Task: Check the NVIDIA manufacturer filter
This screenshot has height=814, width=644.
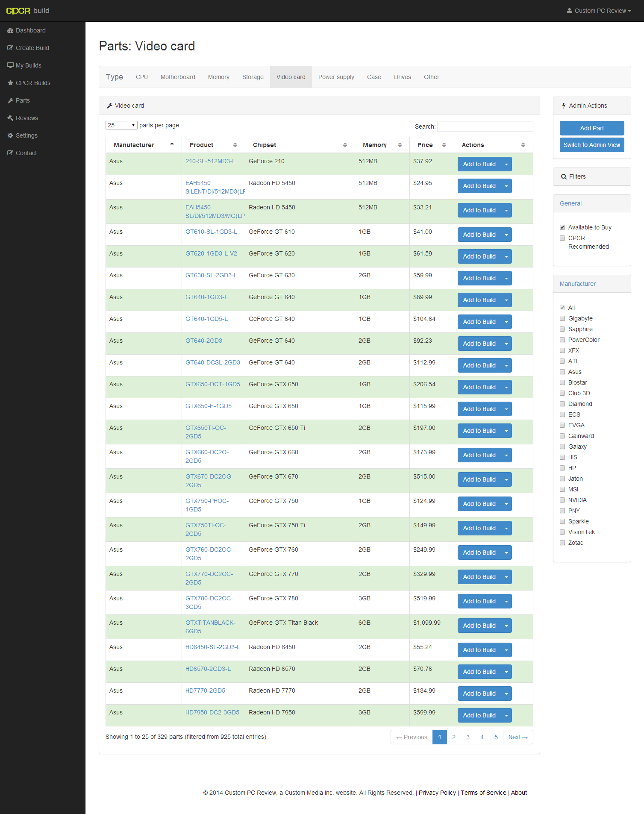Action: [562, 500]
